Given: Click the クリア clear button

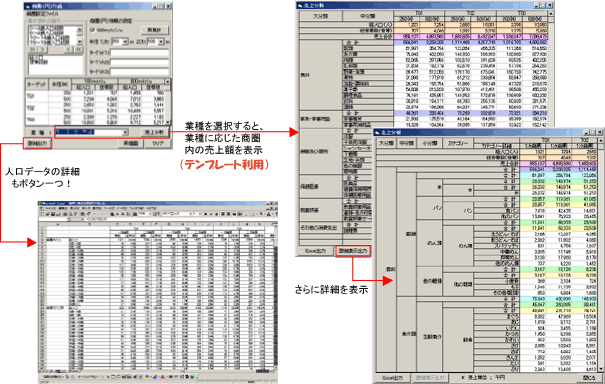Looking at the screenshot, I should (158, 144).
